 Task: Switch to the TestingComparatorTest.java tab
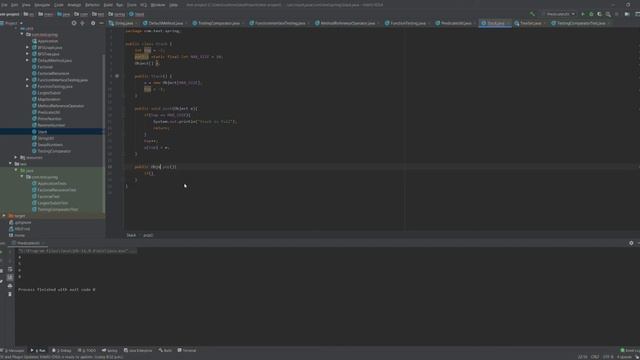click(x=581, y=23)
